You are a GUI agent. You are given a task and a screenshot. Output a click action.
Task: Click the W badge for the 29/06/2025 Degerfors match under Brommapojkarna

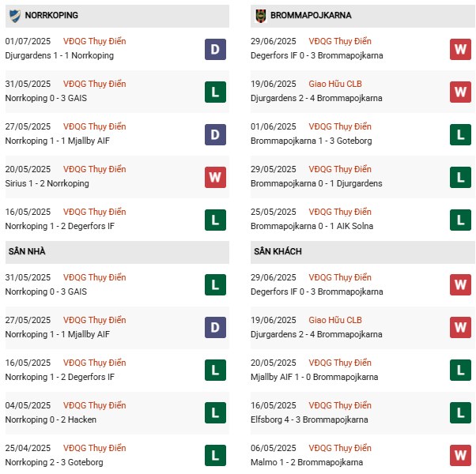[x=461, y=49]
